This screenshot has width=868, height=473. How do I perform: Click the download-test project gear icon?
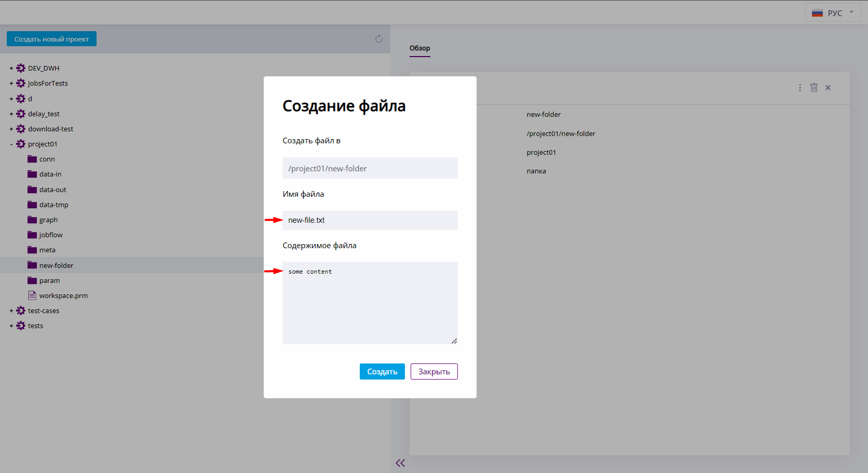coord(21,129)
